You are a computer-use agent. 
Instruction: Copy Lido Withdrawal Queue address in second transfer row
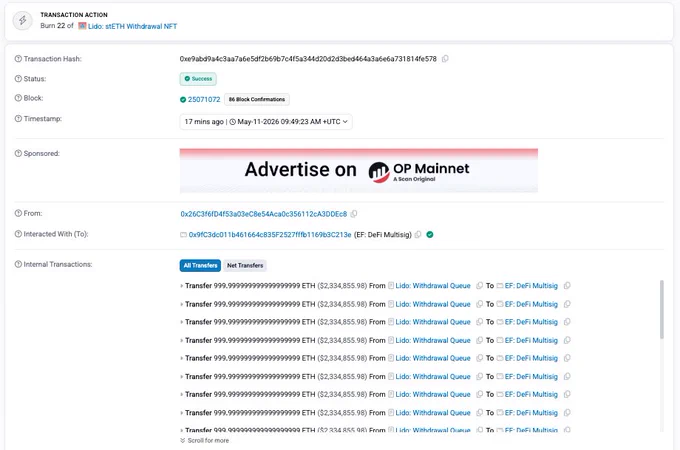479,304
